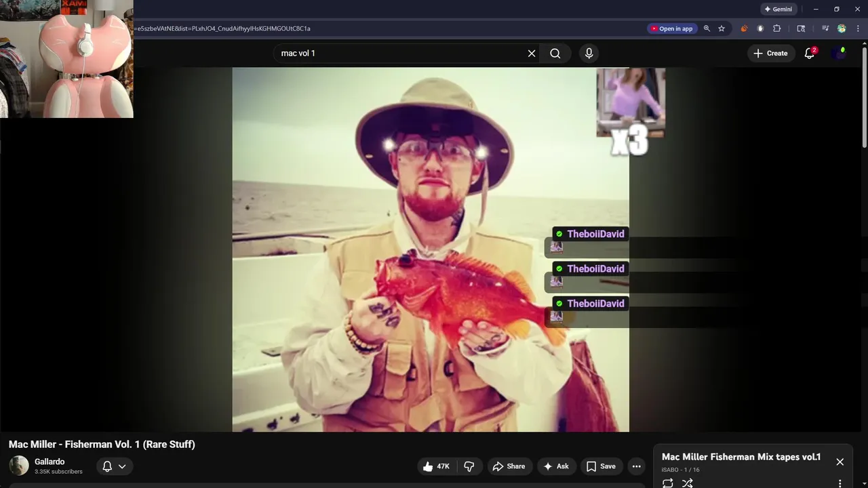Screen dimensions: 868x488
Task: Open Chrome zoom magnifier in address bar
Action: point(707,28)
